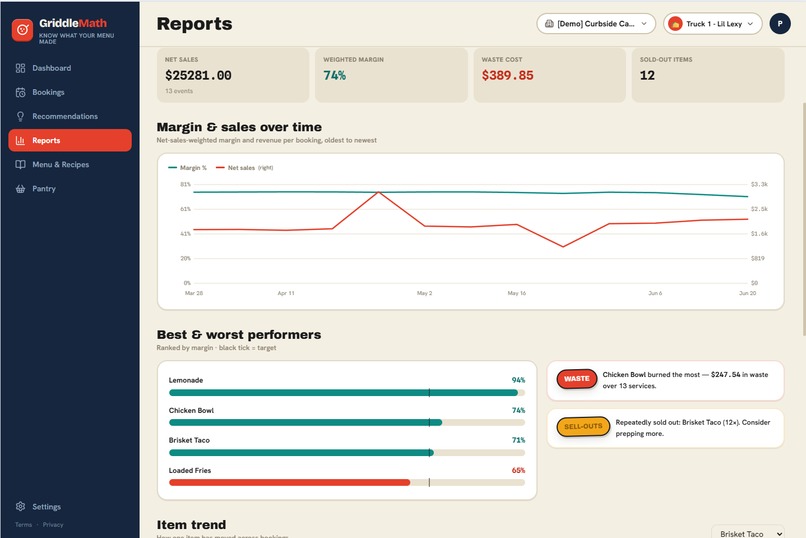Click the WASTE badge
Viewport: 806px width, 538px height.
tap(577, 379)
